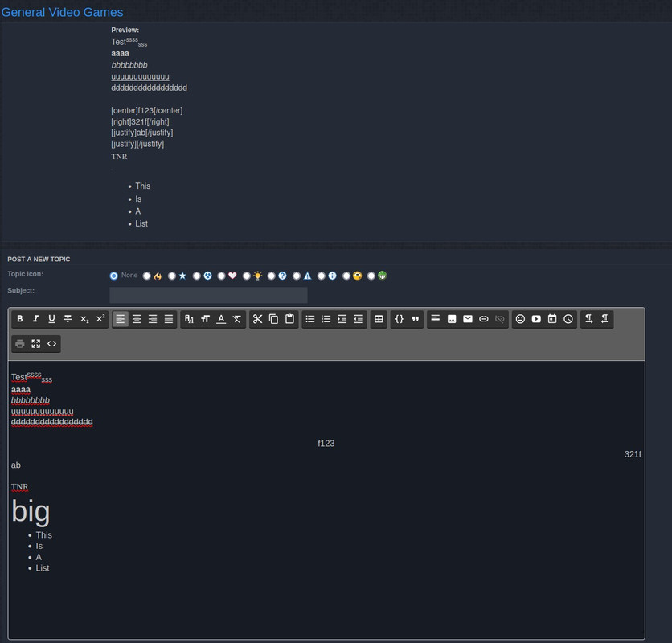Open the font size dropdown
The height and width of the screenshot is (643, 672).
tap(205, 319)
